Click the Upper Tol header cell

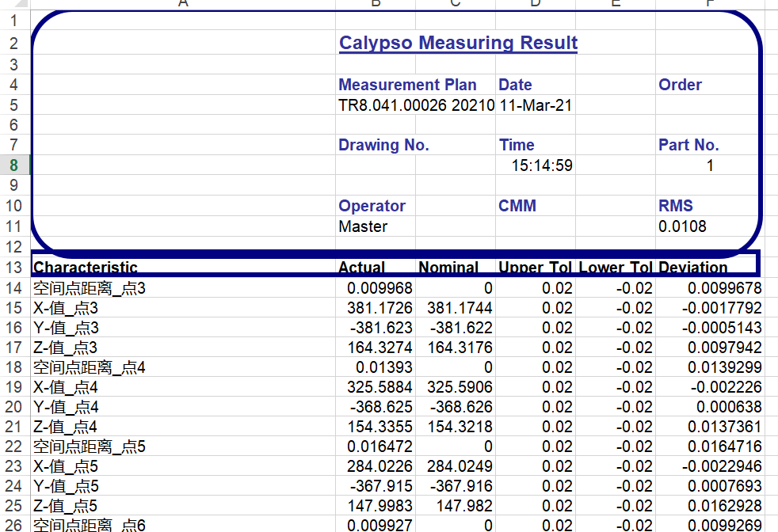point(536,268)
